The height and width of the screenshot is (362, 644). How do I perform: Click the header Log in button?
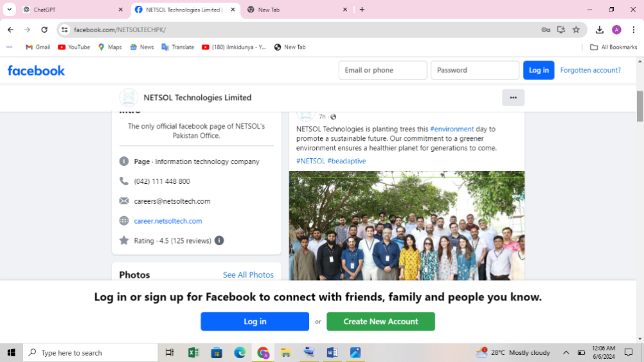[x=538, y=70]
